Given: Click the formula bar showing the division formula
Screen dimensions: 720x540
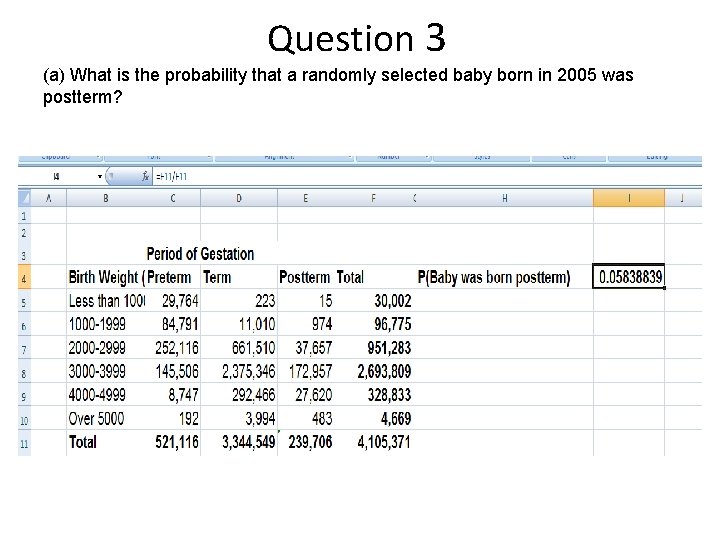Looking at the screenshot, I should [x=427, y=176].
